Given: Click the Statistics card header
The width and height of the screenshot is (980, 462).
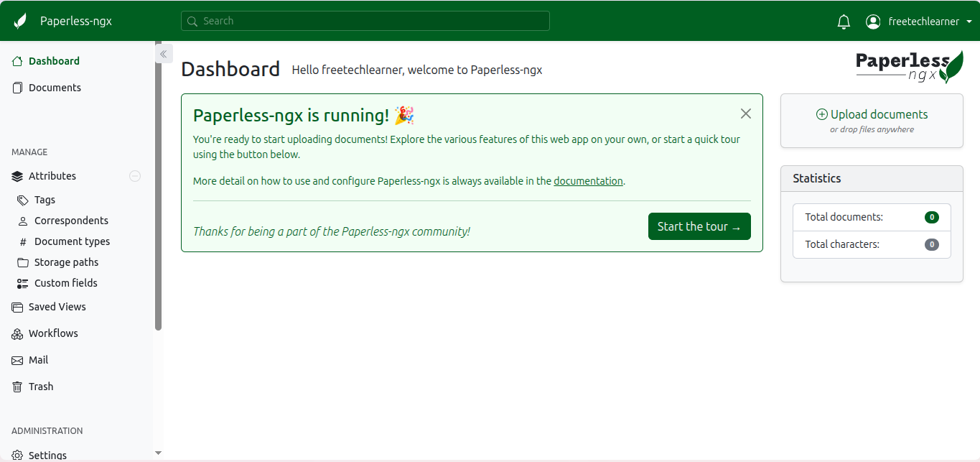Looking at the screenshot, I should pos(872,178).
